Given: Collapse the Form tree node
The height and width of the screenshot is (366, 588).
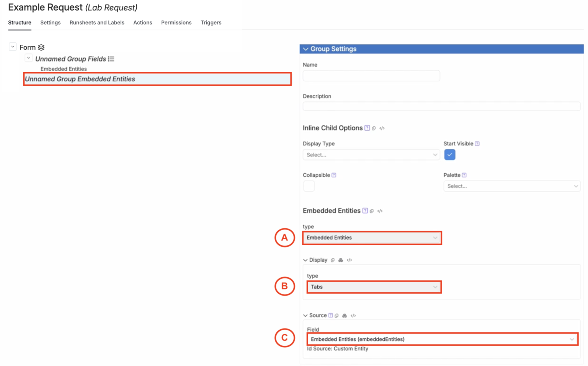Looking at the screenshot, I should tap(13, 47).
